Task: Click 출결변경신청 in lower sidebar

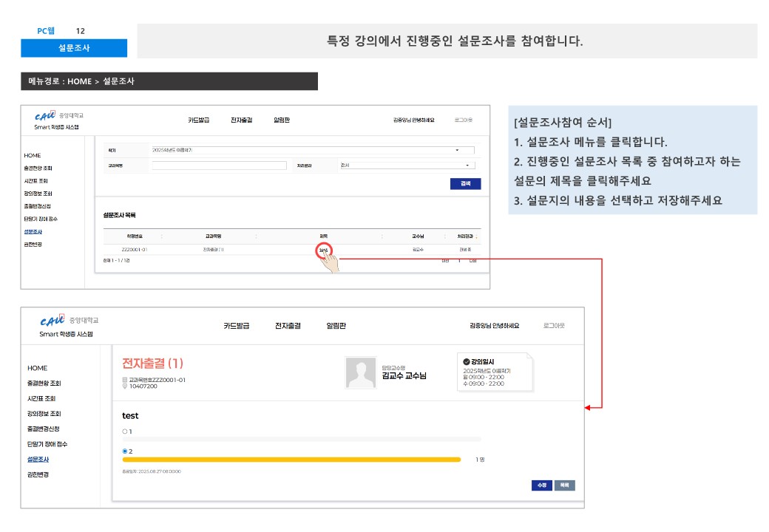Action: pyautogui.click(x=43, y=429)
